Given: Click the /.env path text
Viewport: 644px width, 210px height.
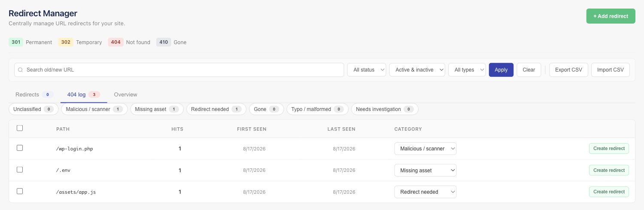Looking at the screenshot, I should [63, 170].
